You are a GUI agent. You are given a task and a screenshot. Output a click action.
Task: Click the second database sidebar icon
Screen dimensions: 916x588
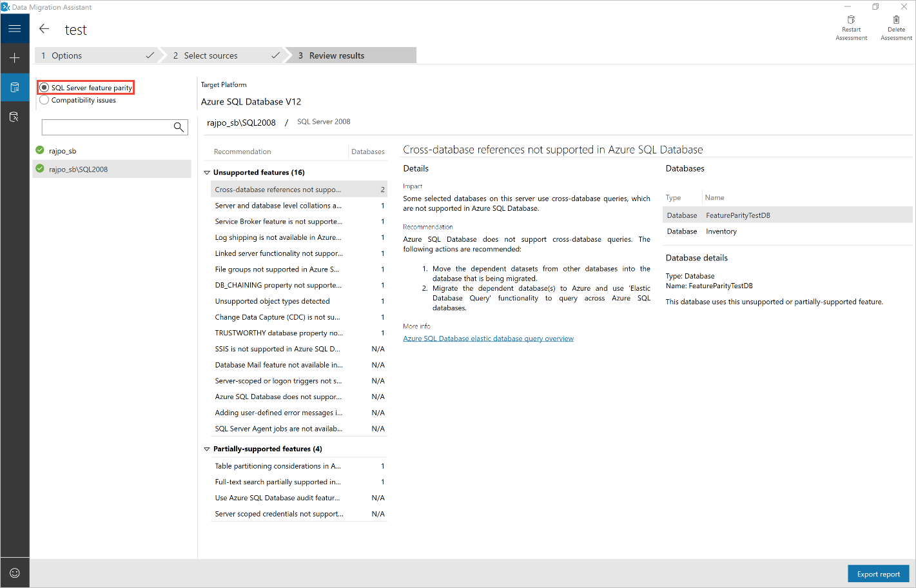[14, 116]
